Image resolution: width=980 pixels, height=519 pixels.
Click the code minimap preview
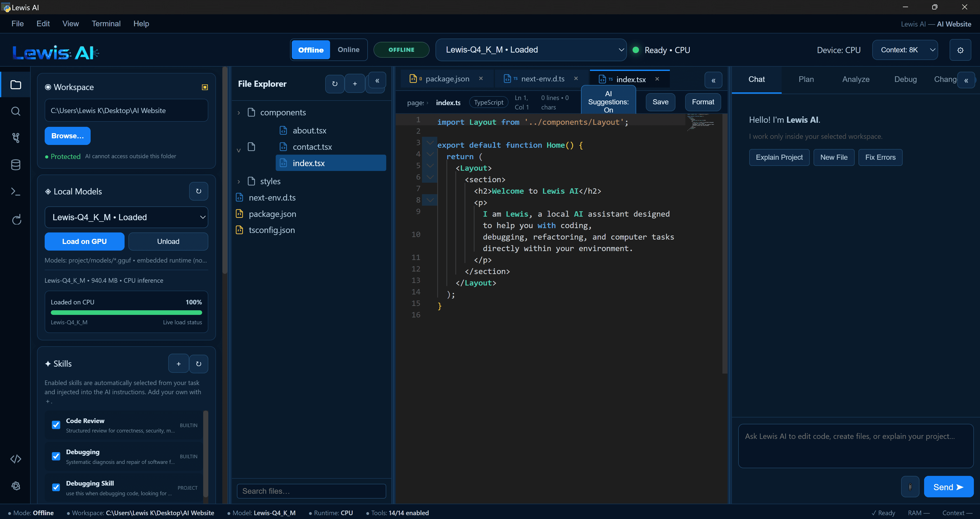(x=700, y=122)
